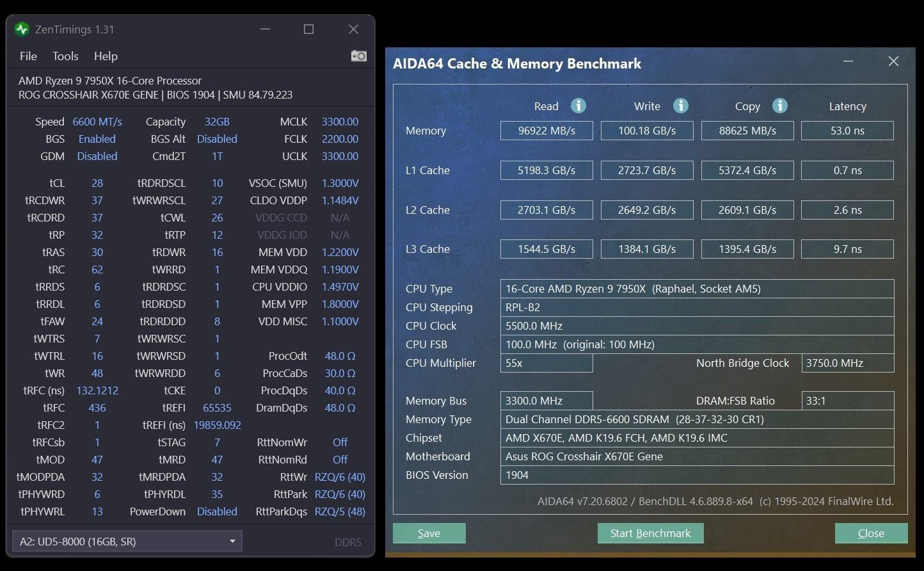Click BIOS Version field 1904 in AIDA64

click(x=697, y=475)
